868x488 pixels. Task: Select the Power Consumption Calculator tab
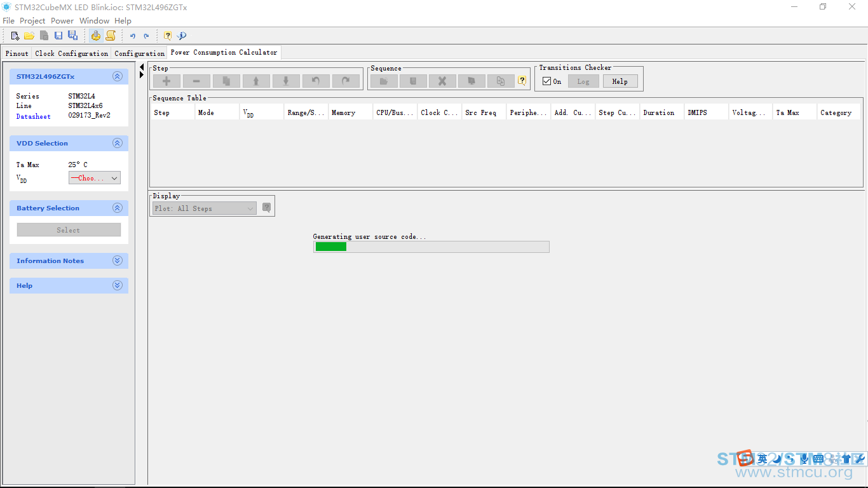click(x=224, y=52)
